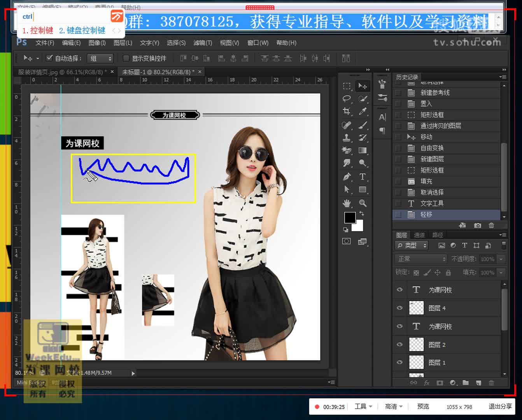The height and width of the screenshot is (420, 522).
Task: Select the Rectangle shape tool
Action: click(363, 189)
